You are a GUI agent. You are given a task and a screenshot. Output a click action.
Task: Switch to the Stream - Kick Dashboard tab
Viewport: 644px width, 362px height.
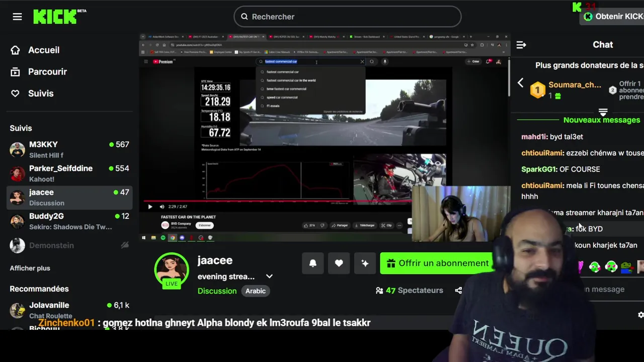[x=367, y=37]
